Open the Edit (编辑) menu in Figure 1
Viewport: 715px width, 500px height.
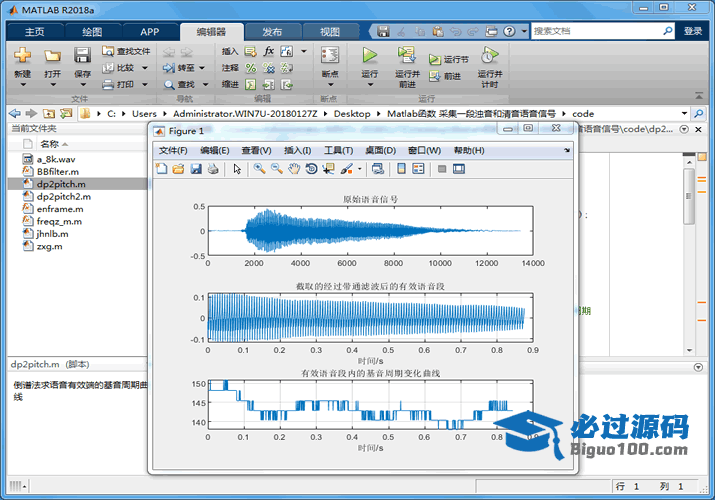pyautogui.click(x=214, y=150)
